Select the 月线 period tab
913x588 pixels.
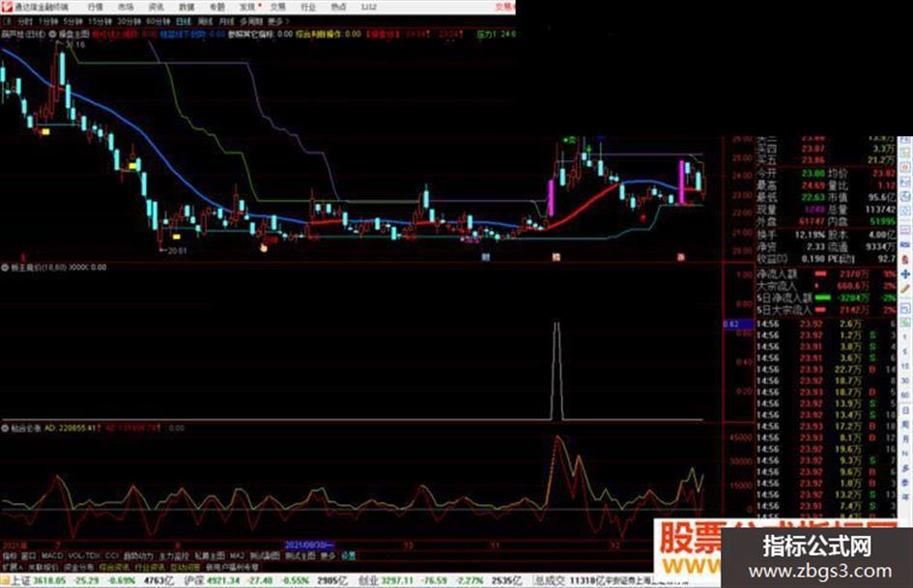point(227,21)
